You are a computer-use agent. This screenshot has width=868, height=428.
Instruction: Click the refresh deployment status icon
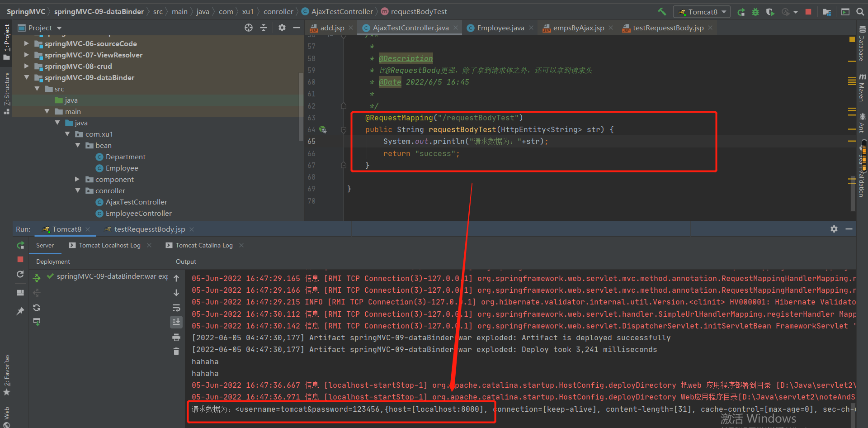point(37,308)
